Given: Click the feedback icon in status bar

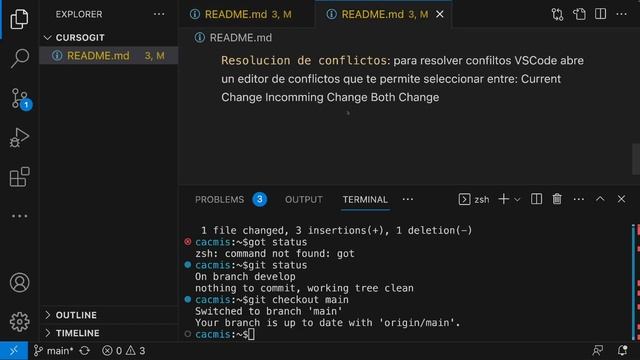Looking at the screenshot, I should coord(598,351).
